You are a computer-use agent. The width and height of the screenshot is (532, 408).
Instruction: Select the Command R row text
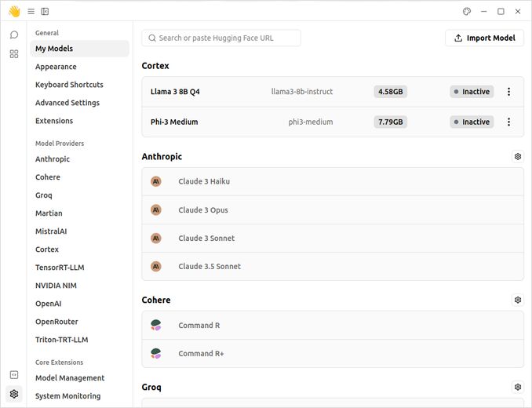tap(199, 326)
